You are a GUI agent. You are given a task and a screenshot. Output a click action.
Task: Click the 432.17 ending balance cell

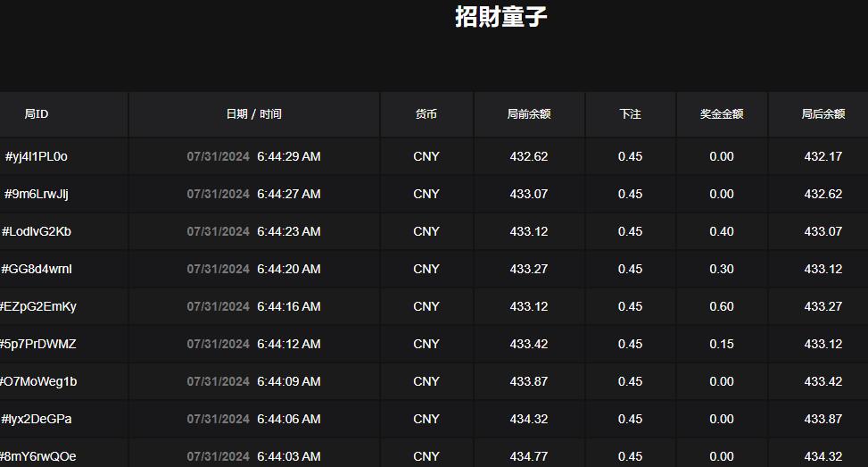[x=823, y=156]
